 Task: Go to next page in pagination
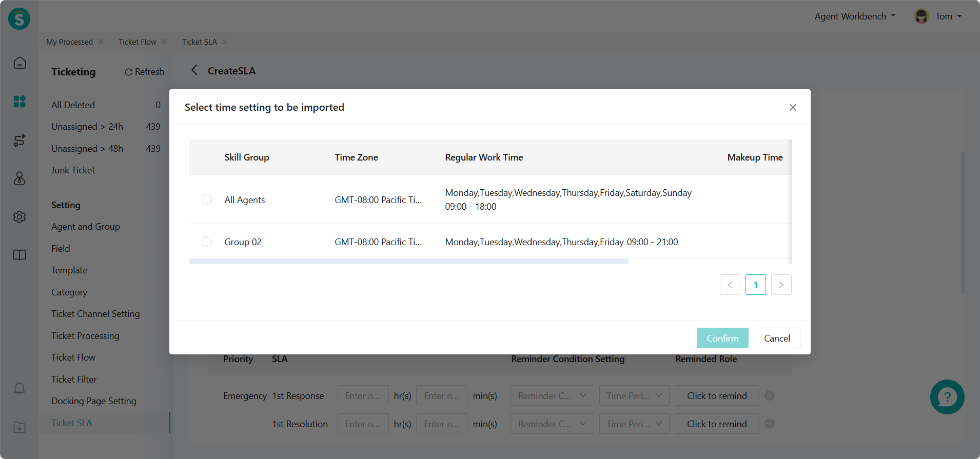point(781,285)
